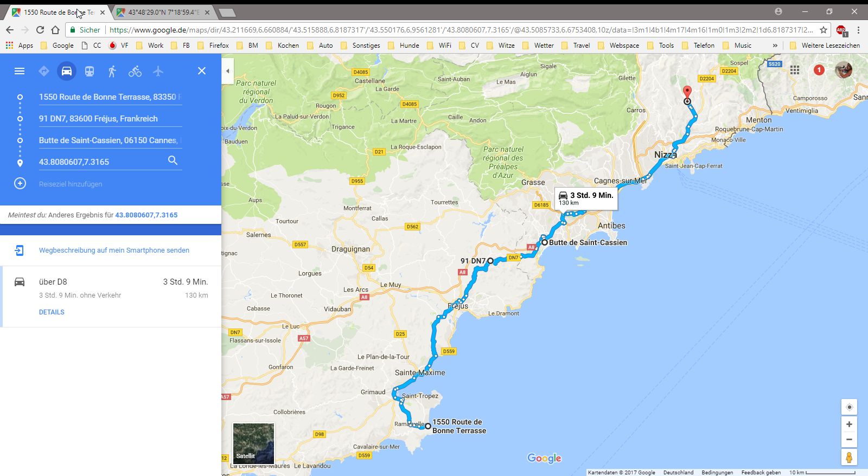Click the suggested result 43.8080607,7.3165 link
This screenshot has height=476, width=868.
(x=146, y=215)
